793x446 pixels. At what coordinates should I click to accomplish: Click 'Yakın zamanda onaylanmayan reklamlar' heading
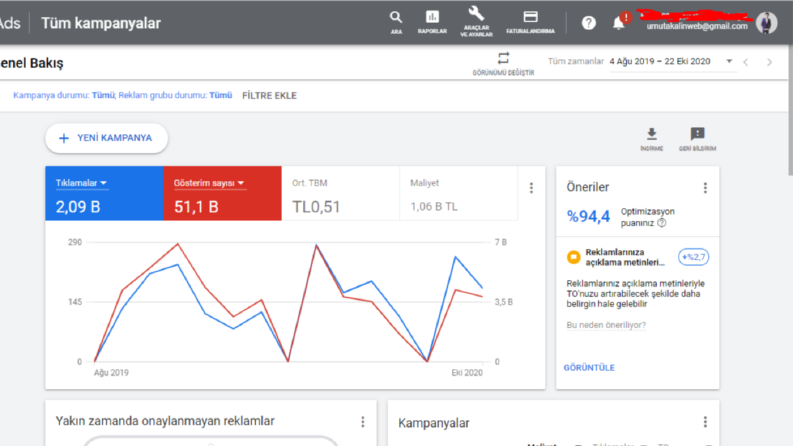coord(165,421)
